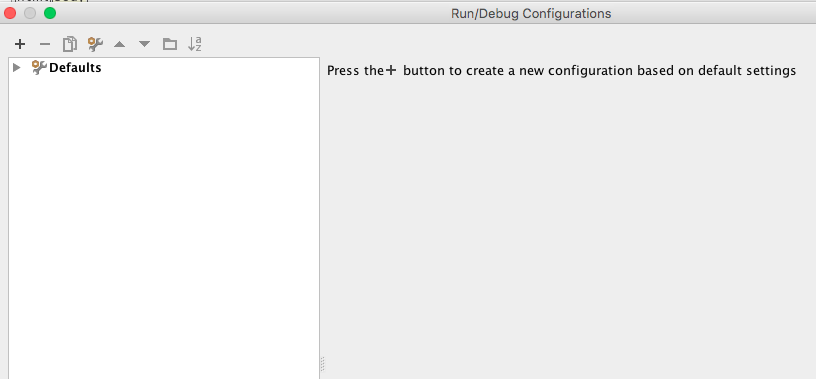Click the wrench icon beside Defaults in the tree

pyautogui.click(x=39, y=67)
